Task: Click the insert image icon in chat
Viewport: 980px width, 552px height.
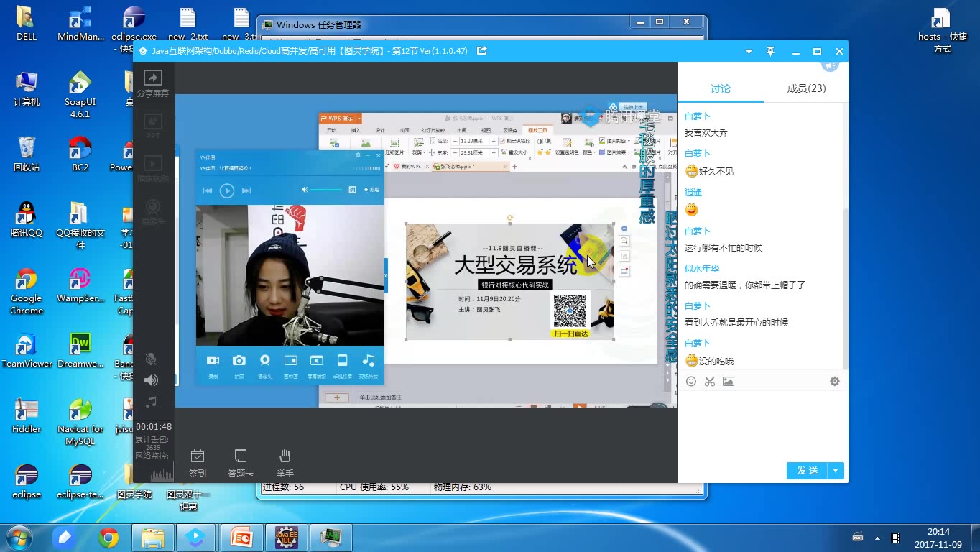Action: pyautogui.click(x=729, y=382)
